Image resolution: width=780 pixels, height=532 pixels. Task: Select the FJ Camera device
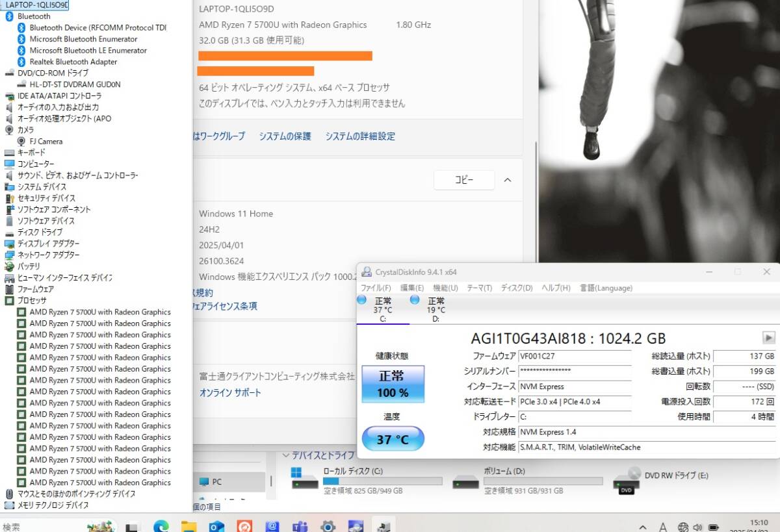(46, 141)
